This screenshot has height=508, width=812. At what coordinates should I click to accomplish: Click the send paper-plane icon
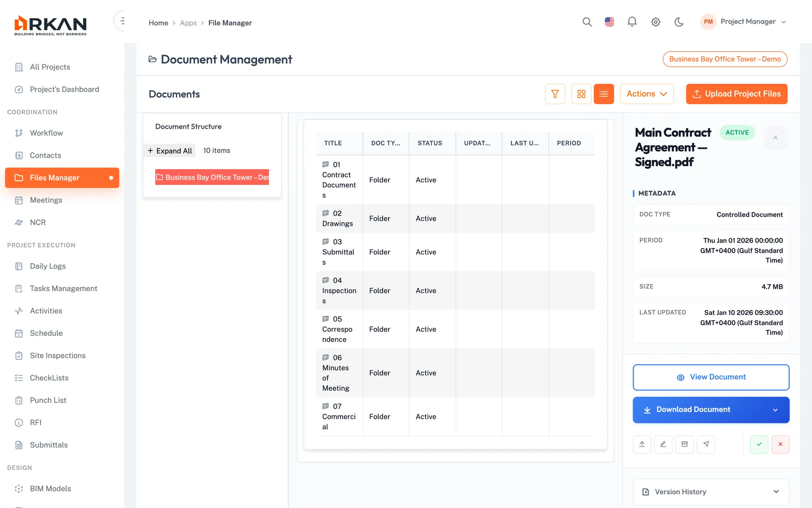(x=706, y=444)
